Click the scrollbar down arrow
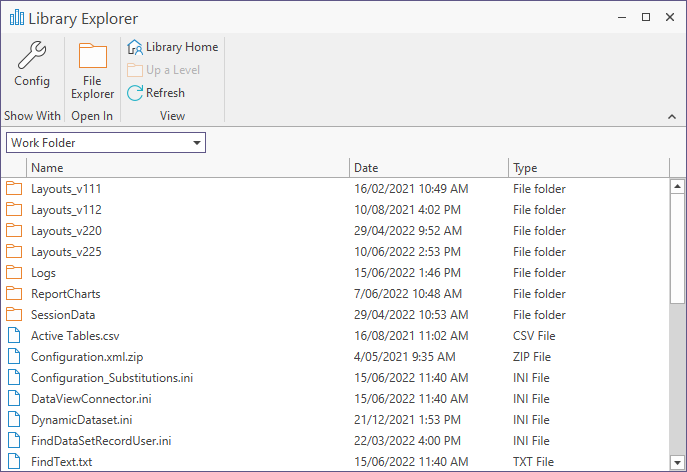 (x=677, y=462)
